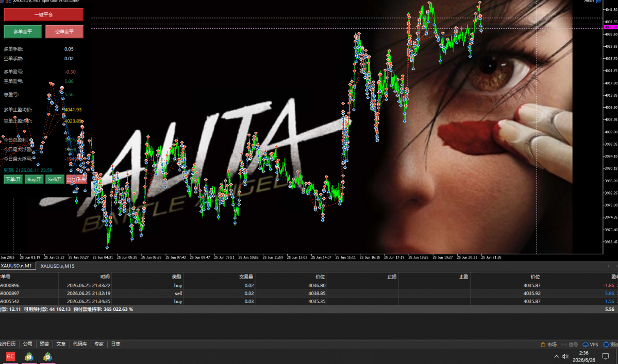
Task: Click the volume speaker tray icon
Action: tap(565, 356)
